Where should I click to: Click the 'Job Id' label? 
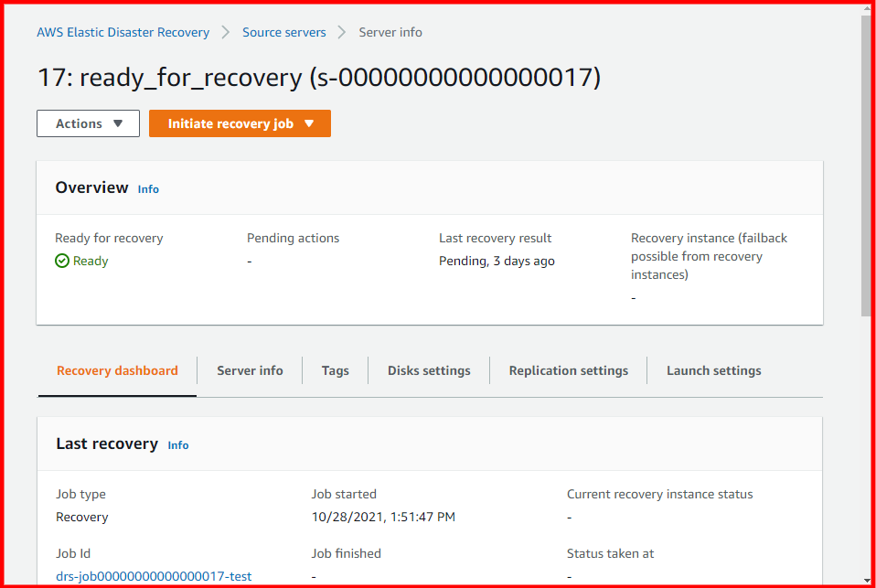click(73, 553)
